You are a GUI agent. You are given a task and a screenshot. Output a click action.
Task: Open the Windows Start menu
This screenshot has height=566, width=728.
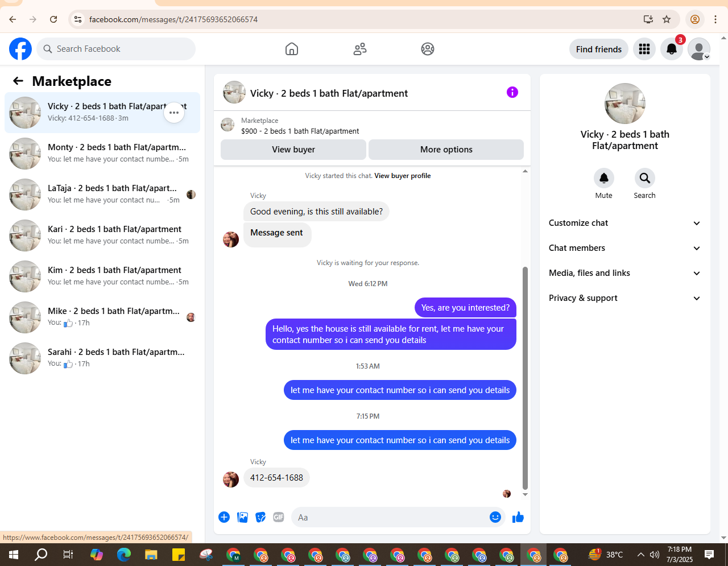[x=14, y=555]
